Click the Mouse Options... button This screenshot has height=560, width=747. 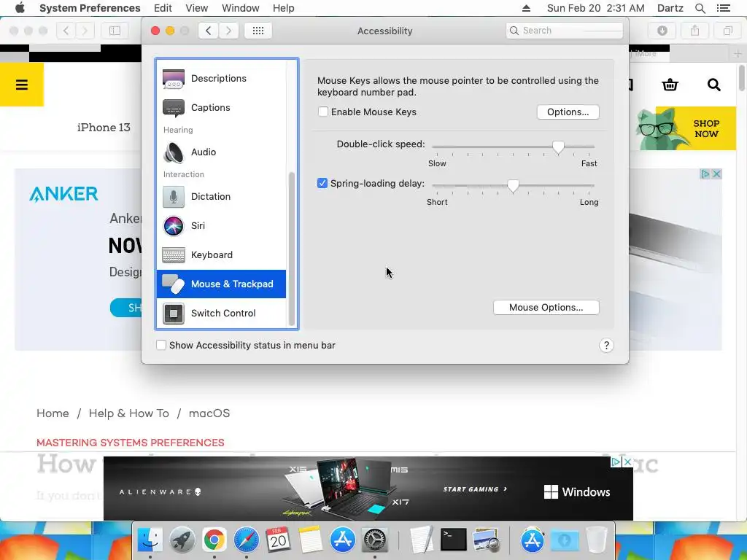coord(546,307)
